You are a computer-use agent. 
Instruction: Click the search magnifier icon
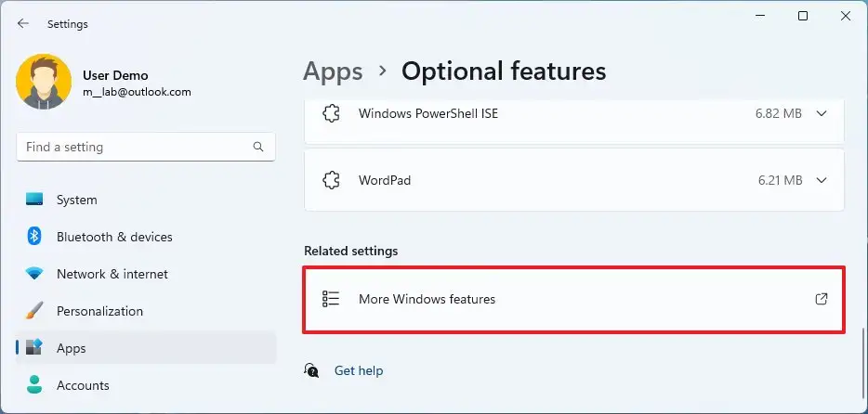(258, 147)
